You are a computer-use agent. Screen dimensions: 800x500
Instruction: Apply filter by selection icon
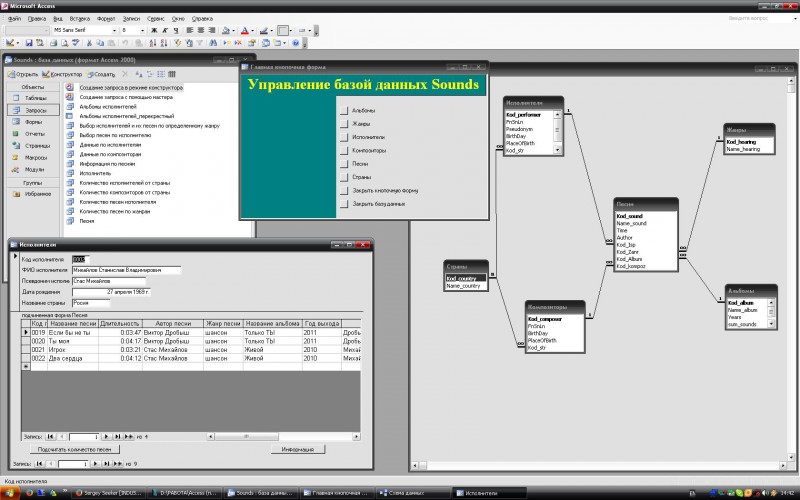click(x=177, y=43)
